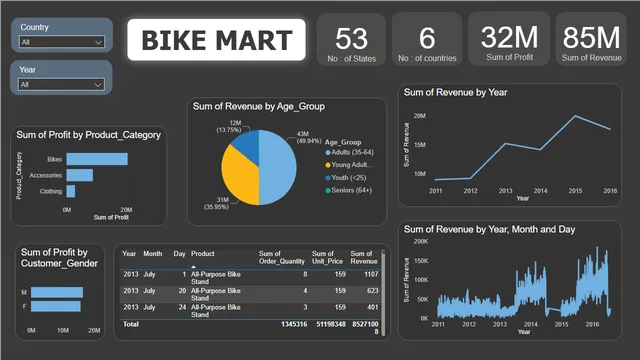Click 2013 on the Revenue by Year axis
This screenshot has height=360, width=640.
[x=505, y=191]
